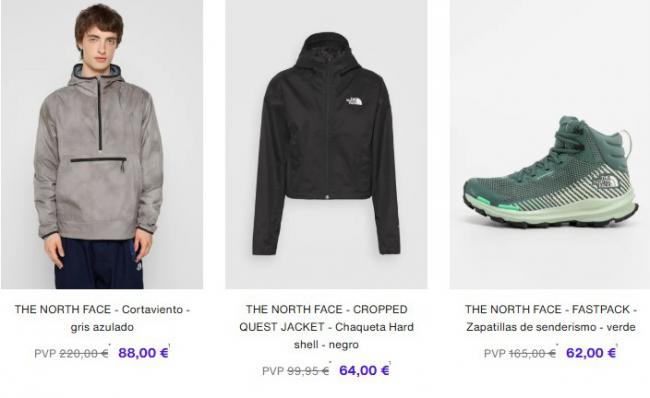Click the crossed-out PVP 220,00 € price

click(71, 354)
